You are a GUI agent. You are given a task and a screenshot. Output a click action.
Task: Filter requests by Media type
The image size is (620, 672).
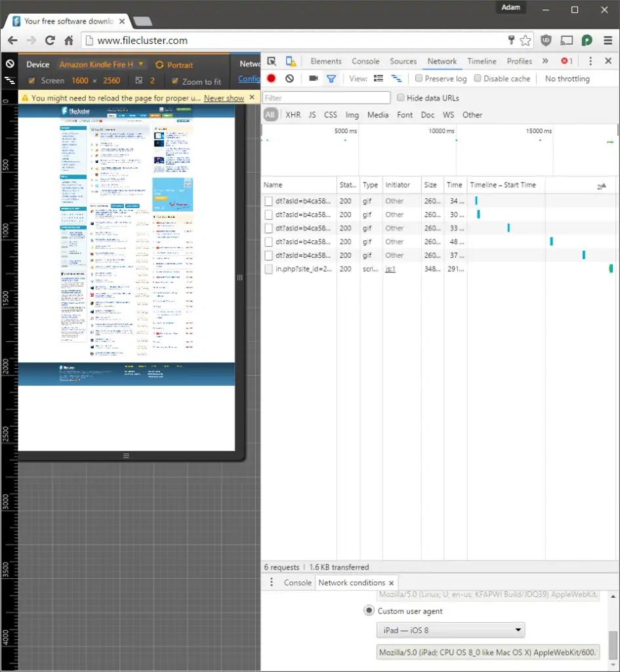[378, 115]
